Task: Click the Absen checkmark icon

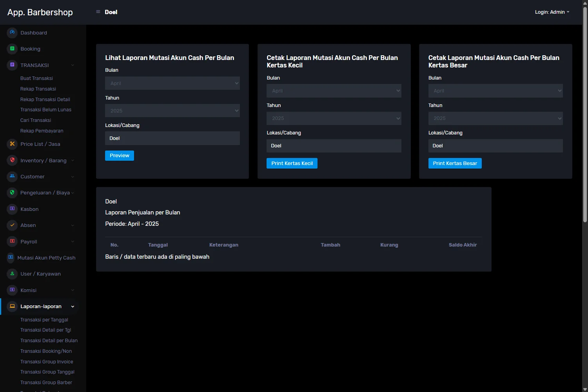Action: click(12, 225)
